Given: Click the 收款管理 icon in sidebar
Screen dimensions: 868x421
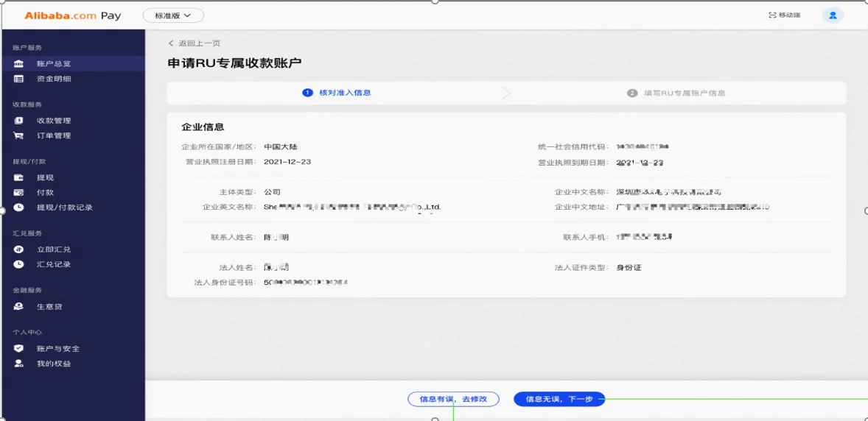Looking at the screenshot, I should [x=19, y=121].
